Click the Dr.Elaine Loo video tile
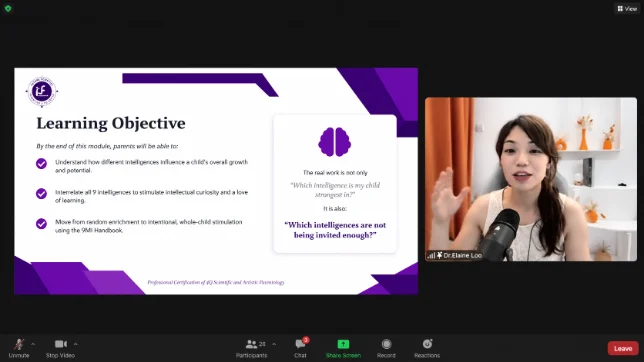The image size is (644, 362). click(x=531, y=179)
